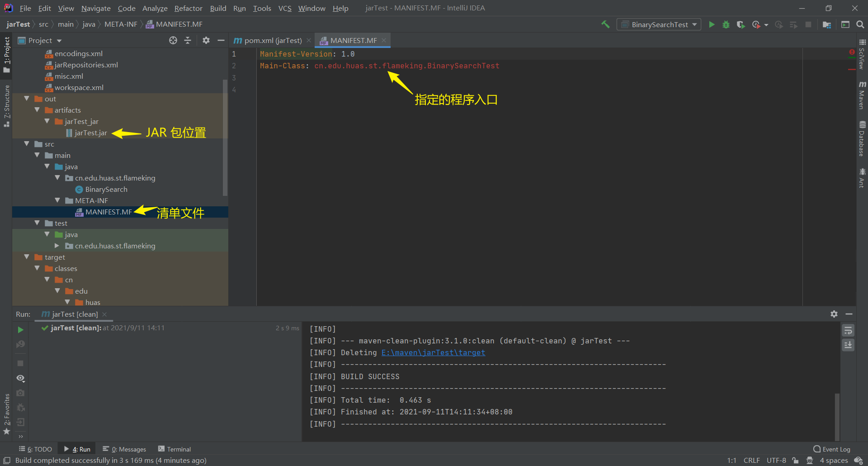Image resolution: width=868 pixels, height=466 pixels.
Task: Collapse the src folder
Action: 27,144
